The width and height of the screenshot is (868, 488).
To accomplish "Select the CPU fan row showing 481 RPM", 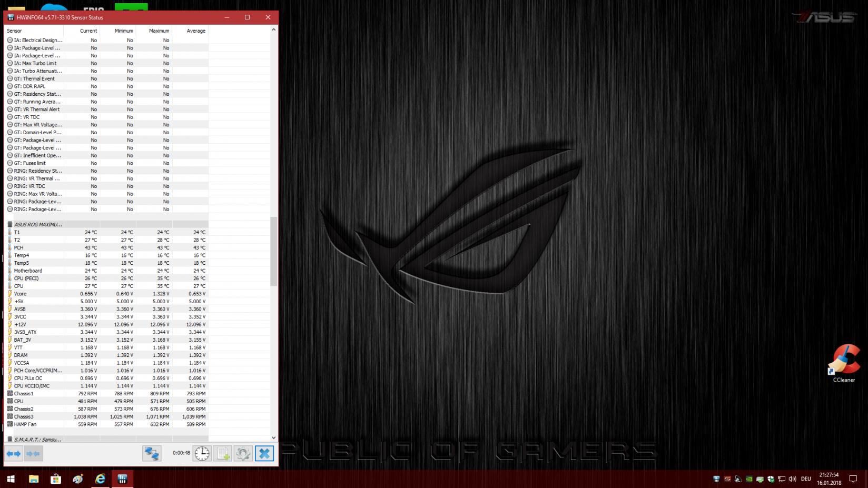I will point(106,401).
